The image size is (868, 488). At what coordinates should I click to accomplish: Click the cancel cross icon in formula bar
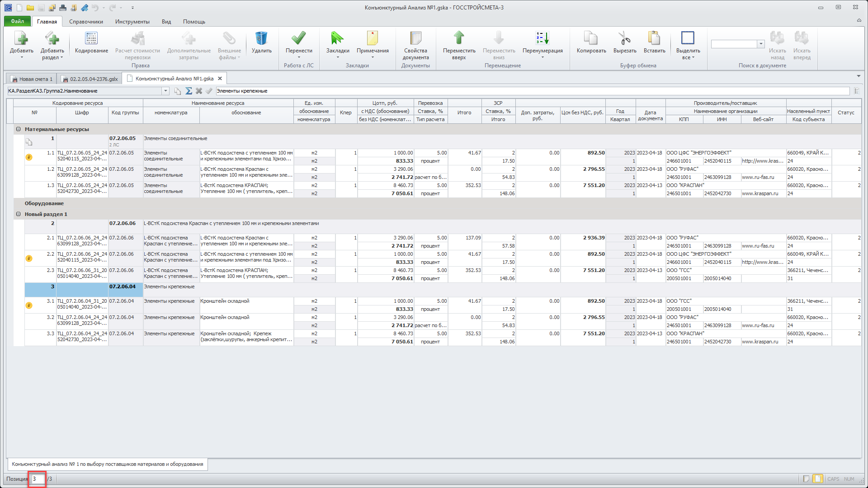pyautogui.click(x=198, y=91)
